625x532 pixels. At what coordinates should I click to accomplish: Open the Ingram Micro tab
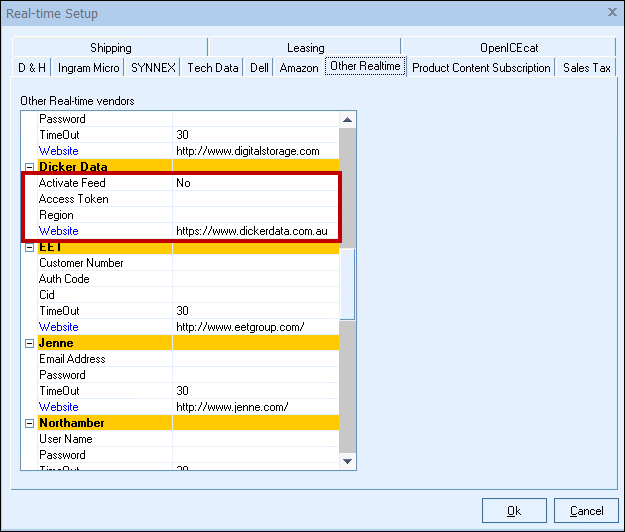[x=88, y=68]
